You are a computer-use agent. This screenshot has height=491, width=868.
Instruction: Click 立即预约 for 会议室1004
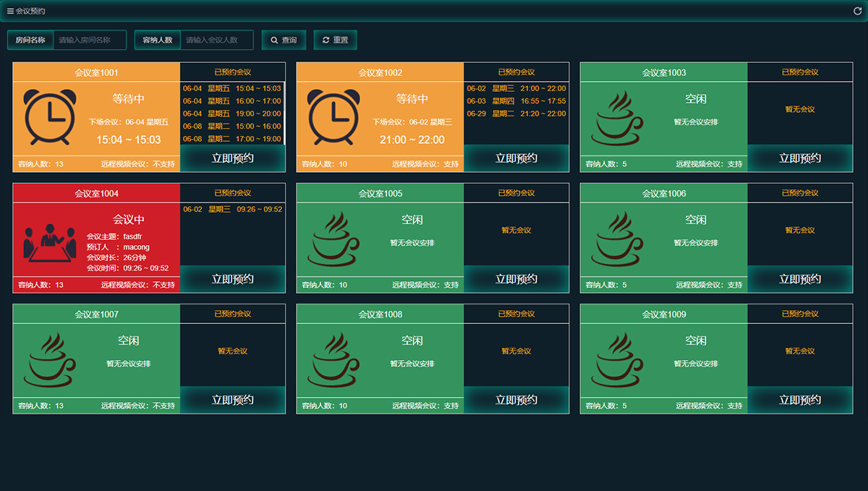233,279
